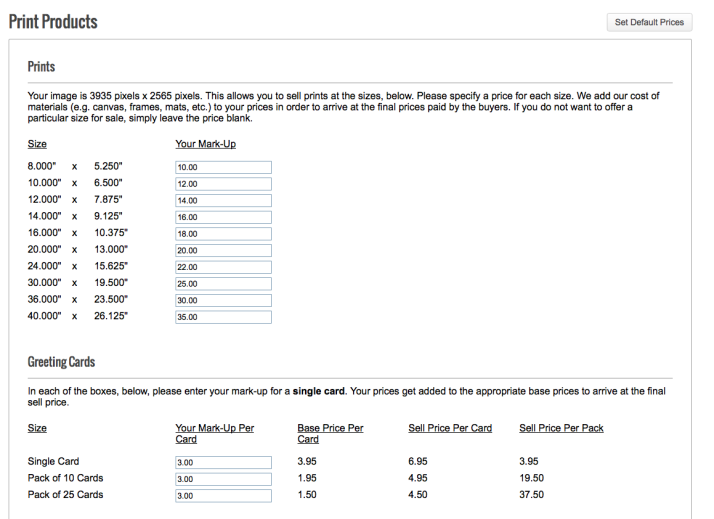714x519 pixels.
Task: Edit mark-up field for 30.000" x 19.500" print
Action: tap(223, 284)
